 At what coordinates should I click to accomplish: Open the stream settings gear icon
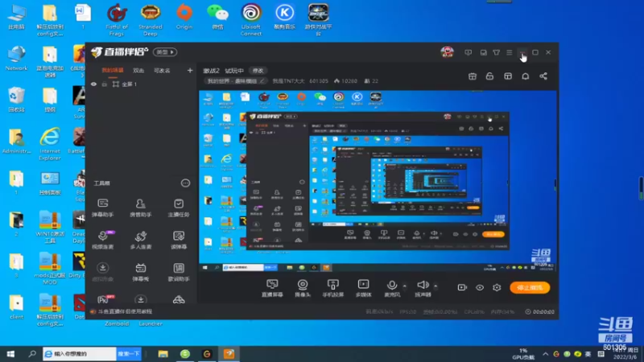[497, 288]
